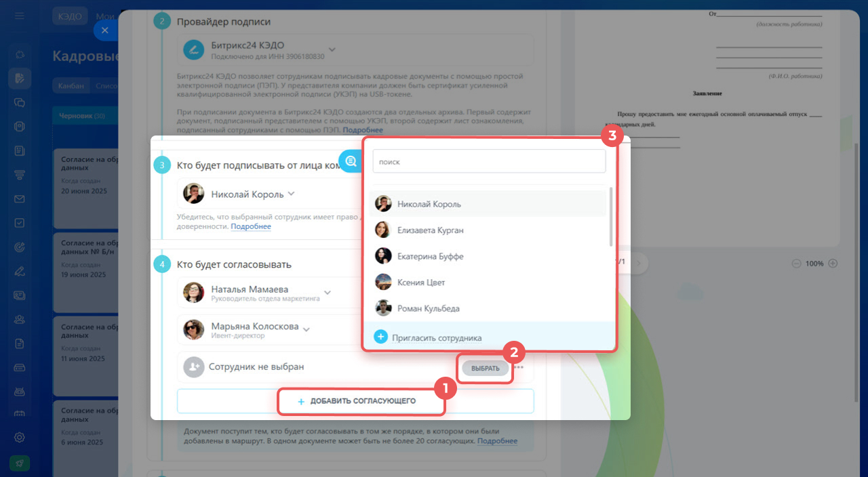Open the three-dots menu beside ВЫБРАТЬ

point(519,368)
